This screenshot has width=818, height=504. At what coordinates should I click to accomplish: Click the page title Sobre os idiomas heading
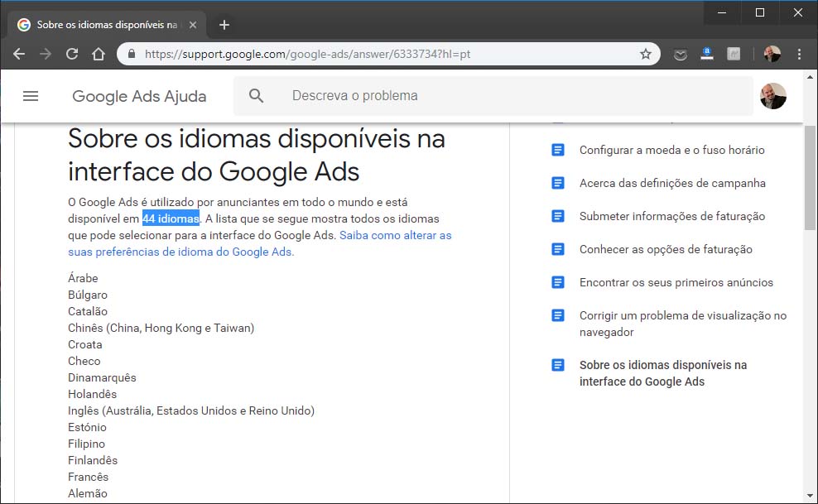pos(256,155)
